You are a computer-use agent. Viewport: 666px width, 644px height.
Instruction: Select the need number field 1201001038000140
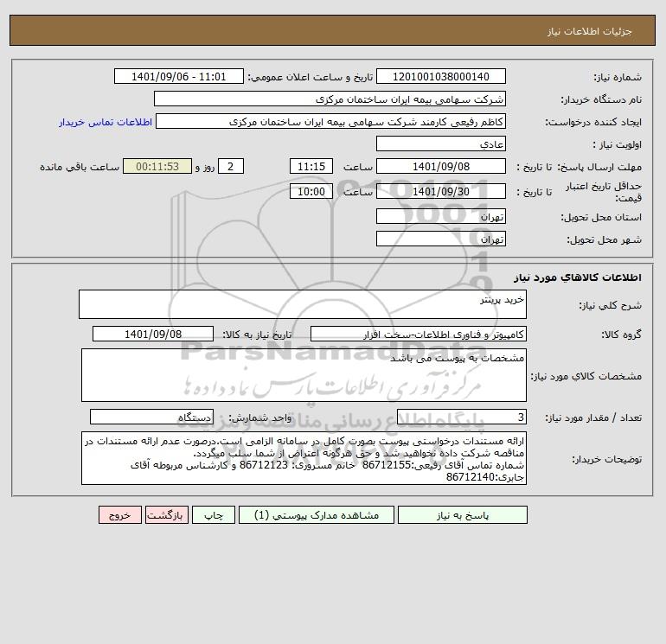[441, 76]
